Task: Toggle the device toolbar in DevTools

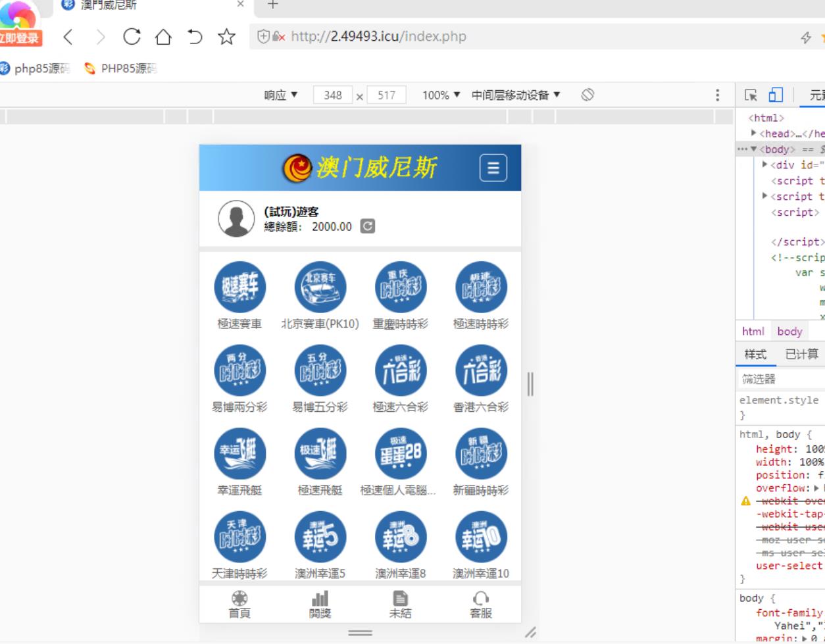Action: click(776, 95)
